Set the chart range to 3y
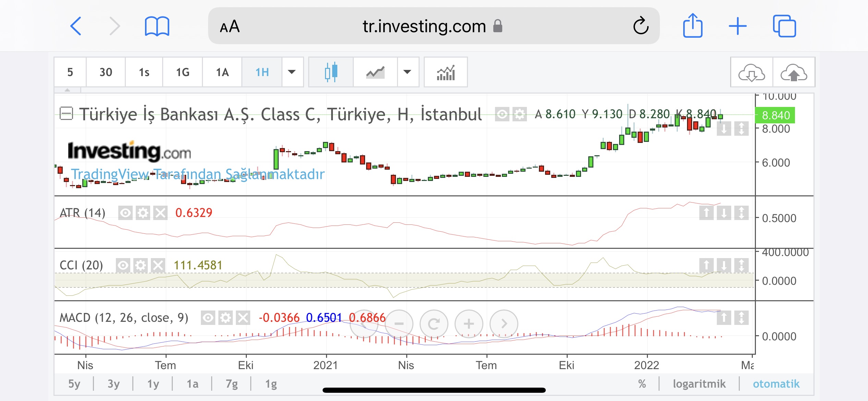Image resolution: width=868 pixels, height=401 pixels. 114,384
